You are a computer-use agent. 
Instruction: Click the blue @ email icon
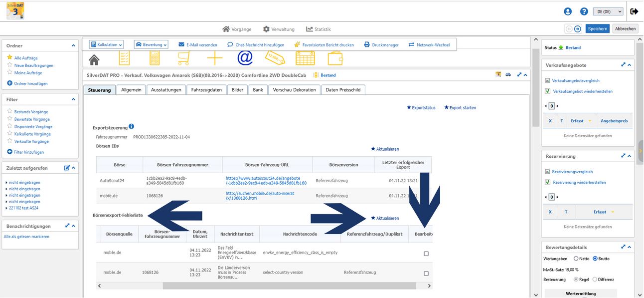(x=245, y=58)
